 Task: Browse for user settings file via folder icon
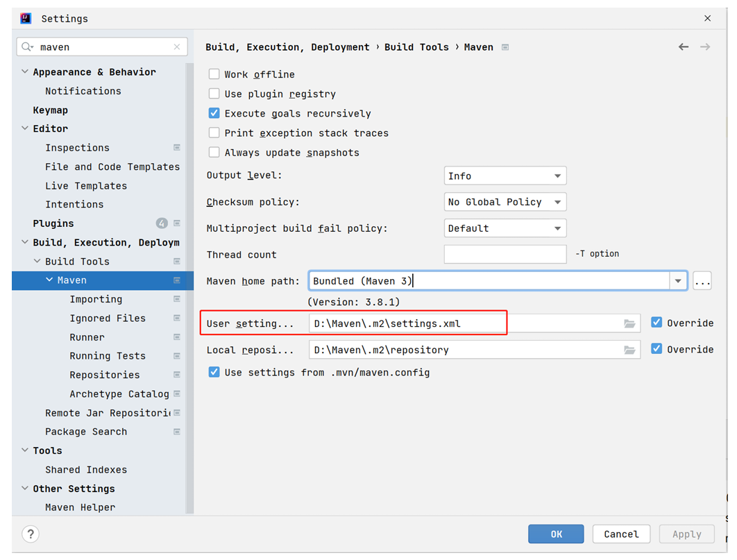pos(629,323)
